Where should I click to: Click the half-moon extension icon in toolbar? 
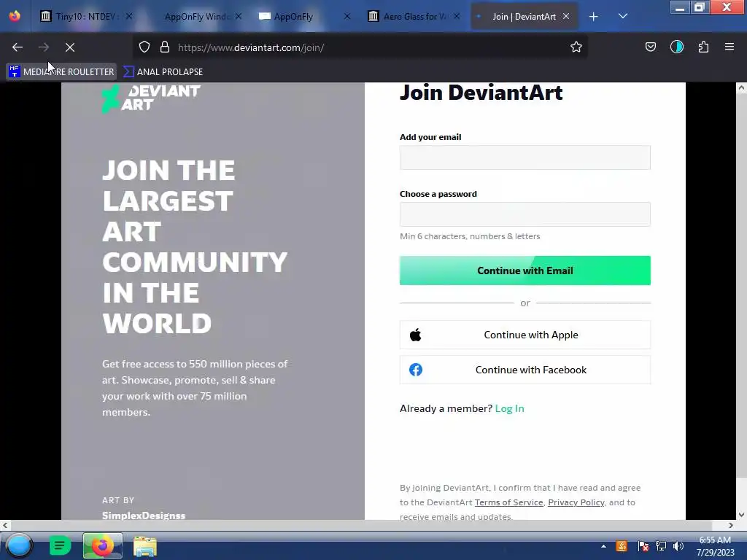[676, 47]
